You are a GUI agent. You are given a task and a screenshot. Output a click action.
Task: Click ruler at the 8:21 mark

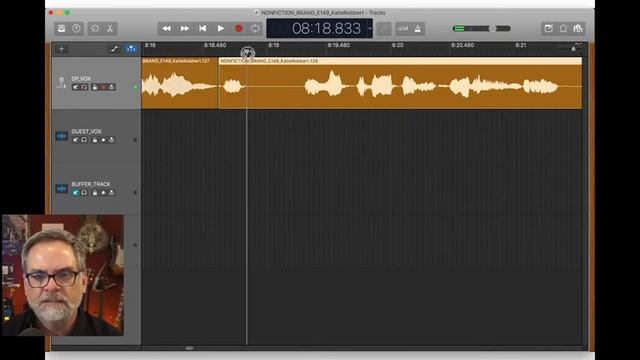(x=521, y=45)
